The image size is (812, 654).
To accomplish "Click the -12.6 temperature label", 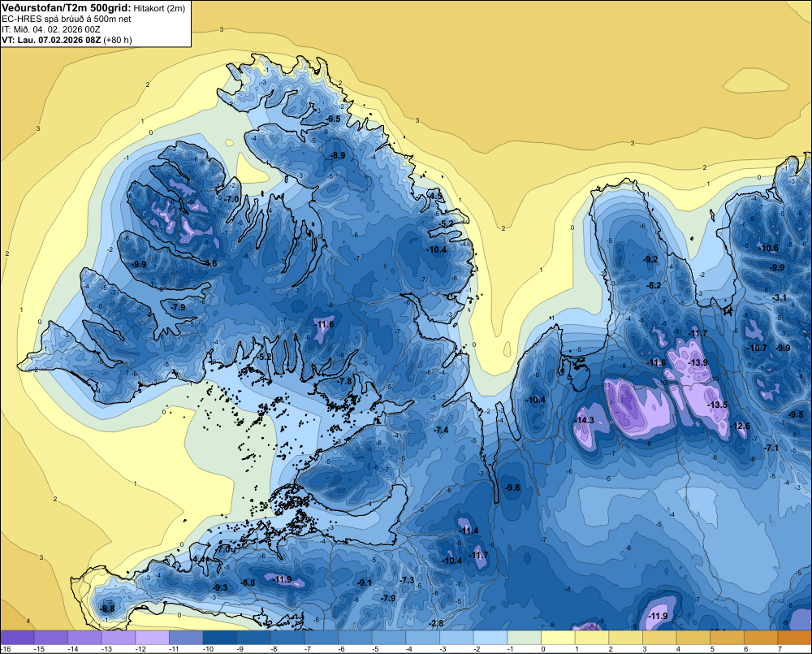I will tap(740, 426).
